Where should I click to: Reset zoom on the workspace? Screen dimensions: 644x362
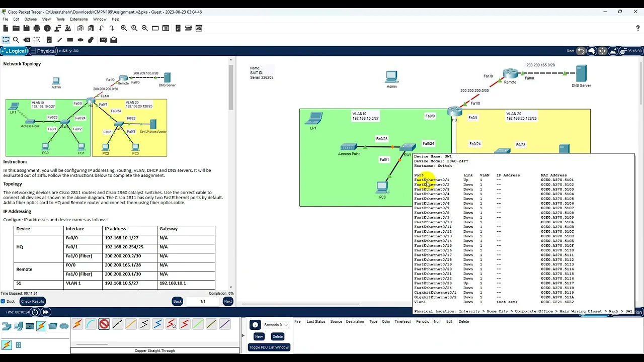pos(134,28)
